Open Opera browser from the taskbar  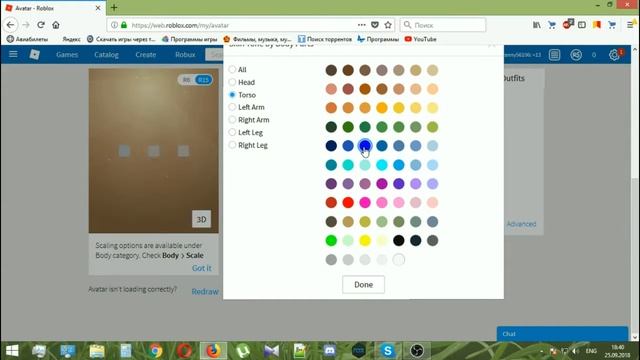(x=184, y=351)
